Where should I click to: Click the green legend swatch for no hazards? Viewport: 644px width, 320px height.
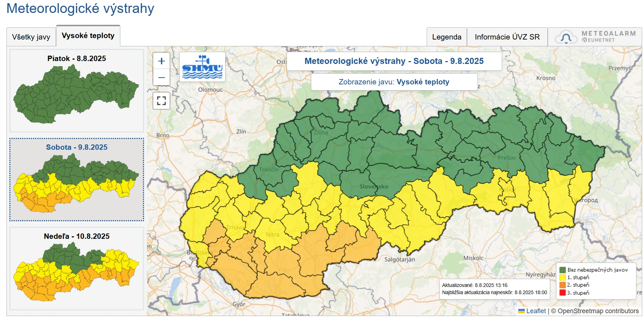(x=562, y=270)
